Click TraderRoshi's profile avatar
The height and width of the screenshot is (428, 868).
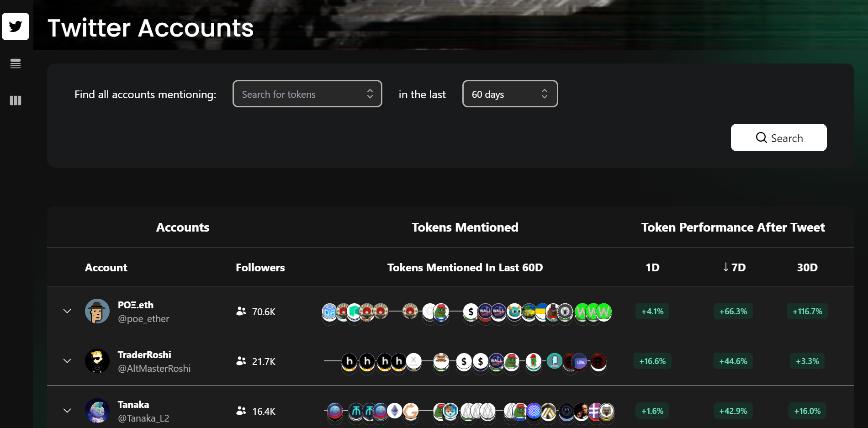[x=97, y=361]
